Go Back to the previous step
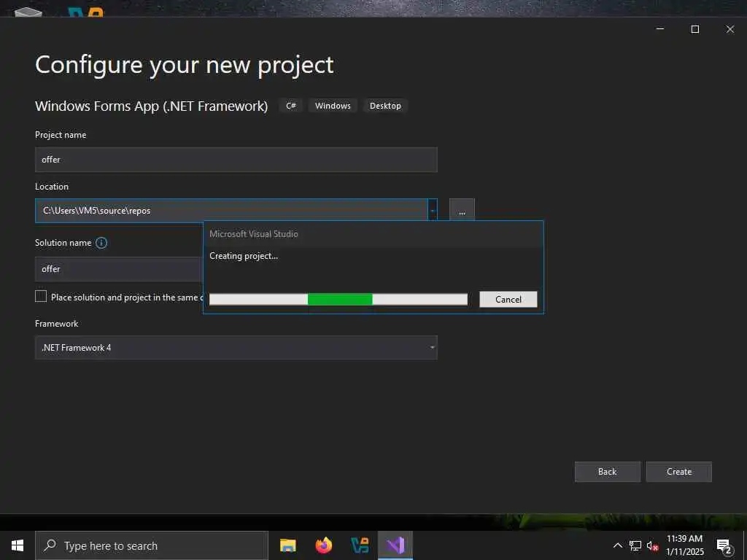The width and height of the screenshot is (747, 560). [x=608, y=472]
